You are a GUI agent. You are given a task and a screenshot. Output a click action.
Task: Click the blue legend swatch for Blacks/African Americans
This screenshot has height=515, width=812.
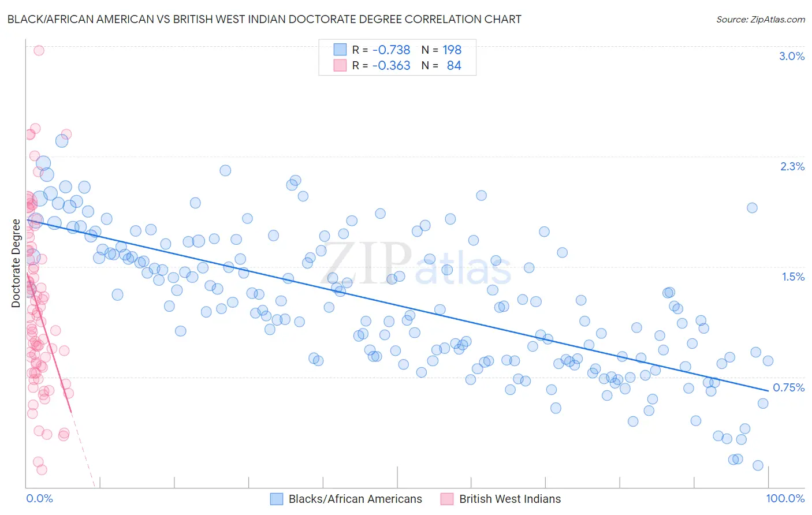click(277, 499)
